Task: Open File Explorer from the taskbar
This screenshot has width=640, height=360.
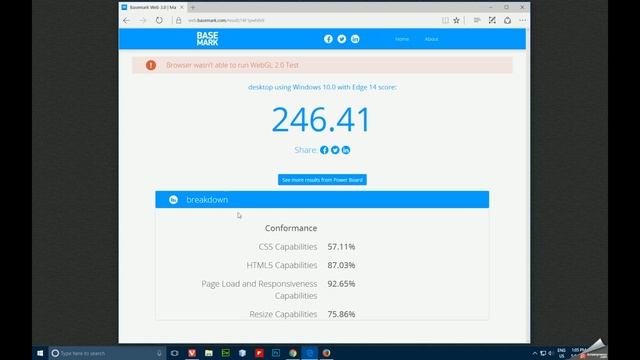Action: [x=209, y=353]
